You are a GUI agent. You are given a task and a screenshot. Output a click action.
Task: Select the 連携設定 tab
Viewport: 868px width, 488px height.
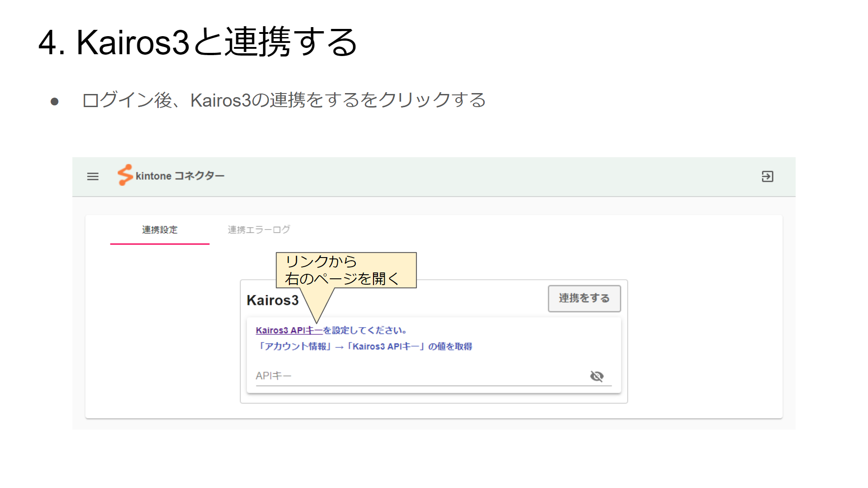pyautogui.click(x=160, y=230)
